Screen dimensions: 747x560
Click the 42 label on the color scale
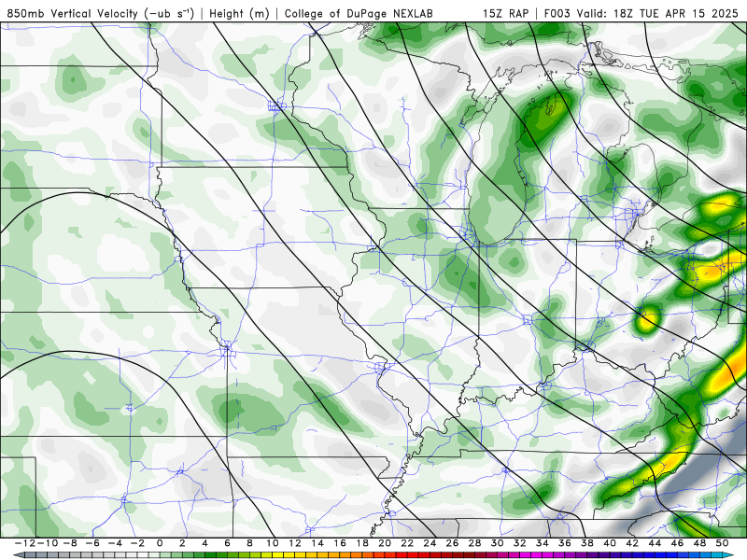[633, 543]
